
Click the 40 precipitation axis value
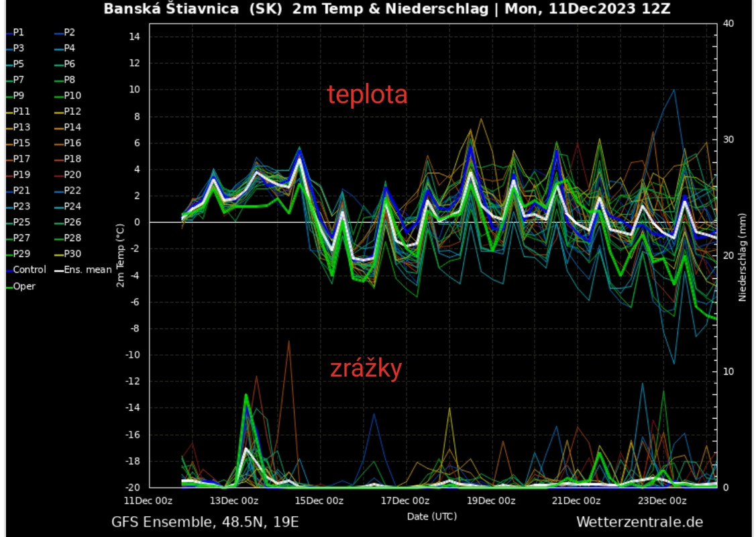coord(728,23)
